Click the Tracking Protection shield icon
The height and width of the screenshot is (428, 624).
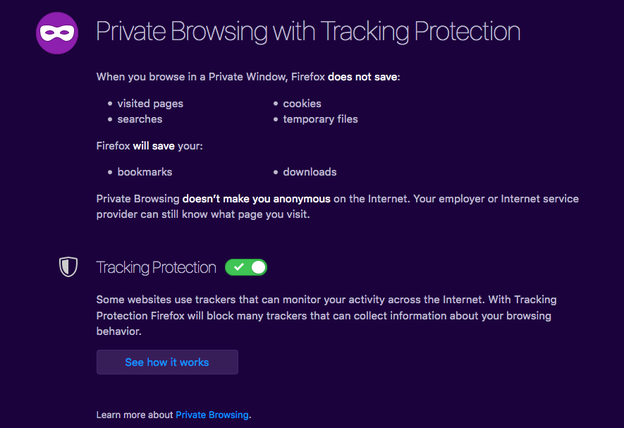68,267
